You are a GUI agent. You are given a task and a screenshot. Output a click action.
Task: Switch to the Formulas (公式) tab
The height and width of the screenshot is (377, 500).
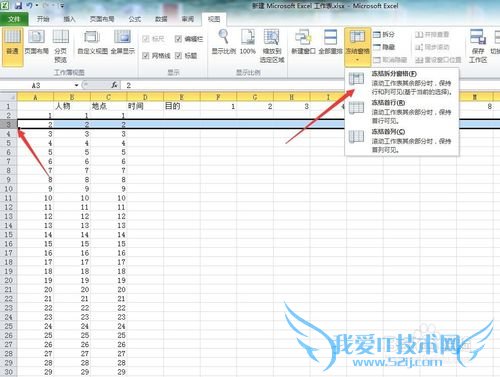(x=135, y=19)
